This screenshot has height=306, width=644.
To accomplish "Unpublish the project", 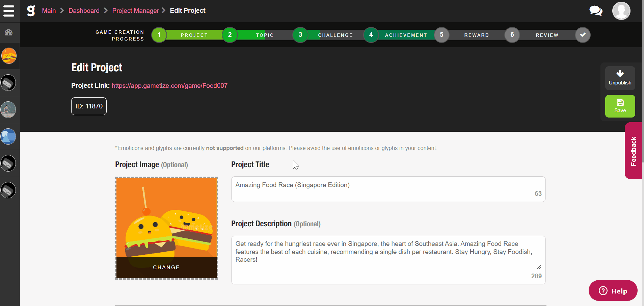I will 620,78.
